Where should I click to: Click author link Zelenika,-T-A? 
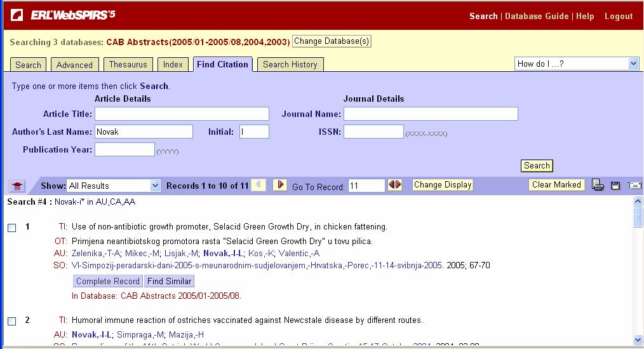coord(96,253)
